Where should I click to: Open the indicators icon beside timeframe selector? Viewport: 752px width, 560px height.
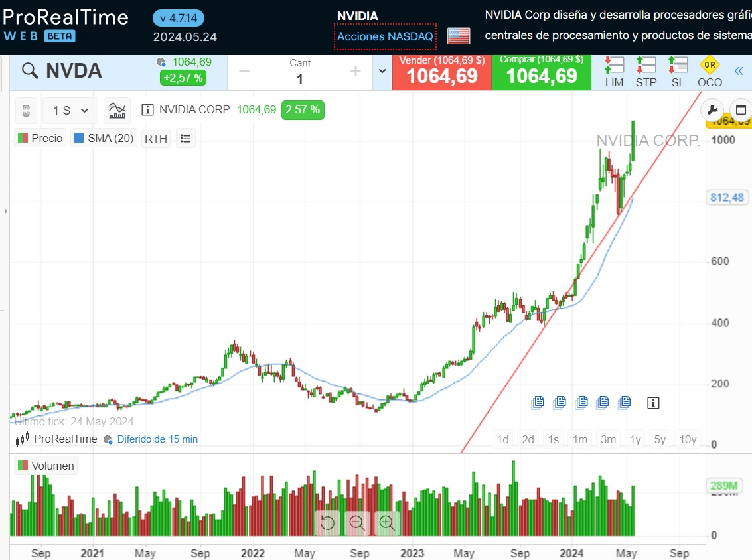[117, 110]
